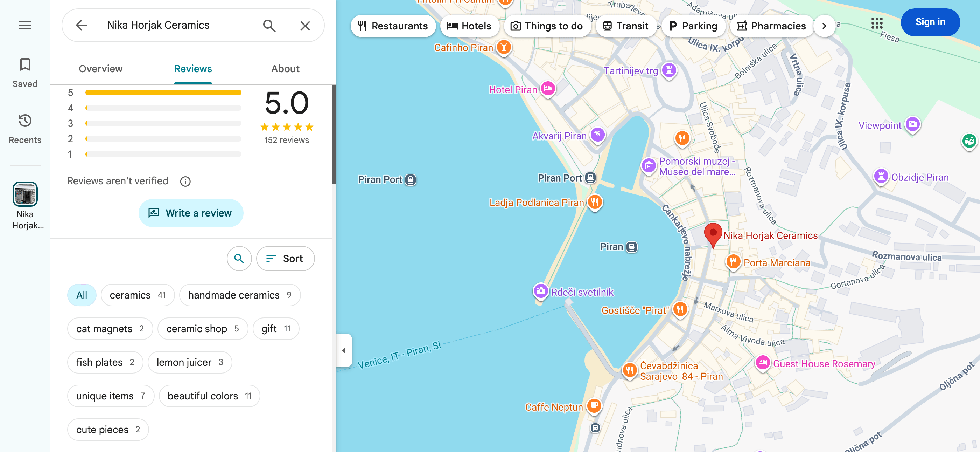Click the 5-star rating bar

tap(163, 93)
